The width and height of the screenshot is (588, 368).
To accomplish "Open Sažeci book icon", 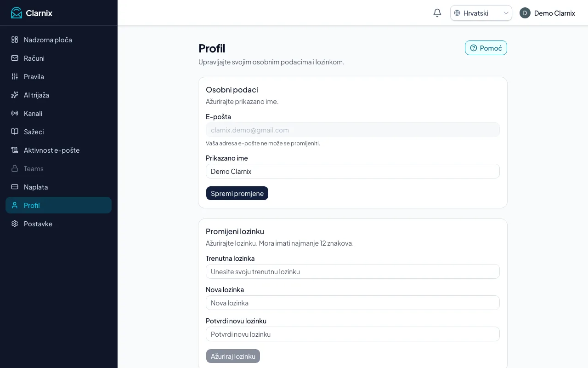I will [x=15, y=132].
